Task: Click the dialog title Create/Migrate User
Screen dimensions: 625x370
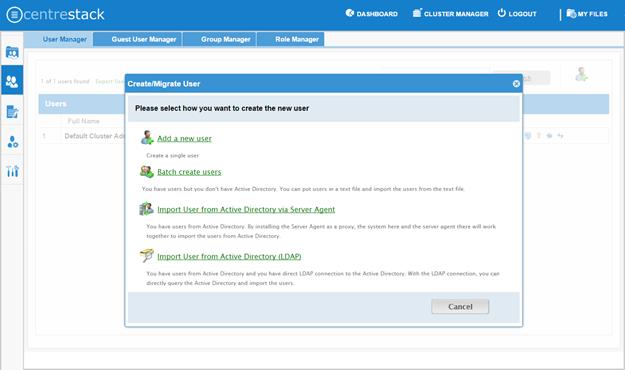Action: (164, 84)
